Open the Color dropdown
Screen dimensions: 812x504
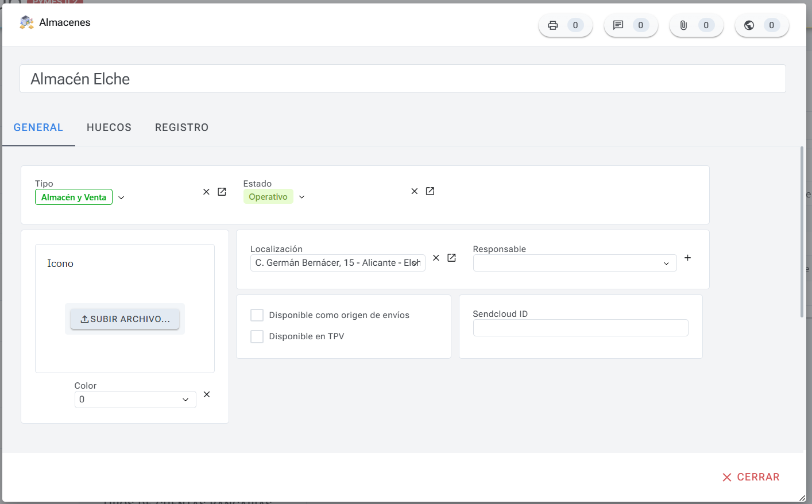[185, 400]
